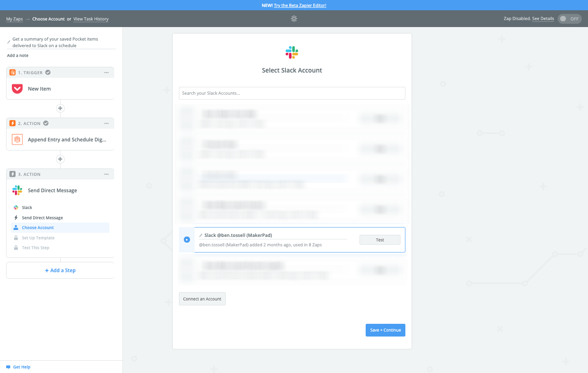Focus the Search your Slack Accounts field

click(292, 93)
